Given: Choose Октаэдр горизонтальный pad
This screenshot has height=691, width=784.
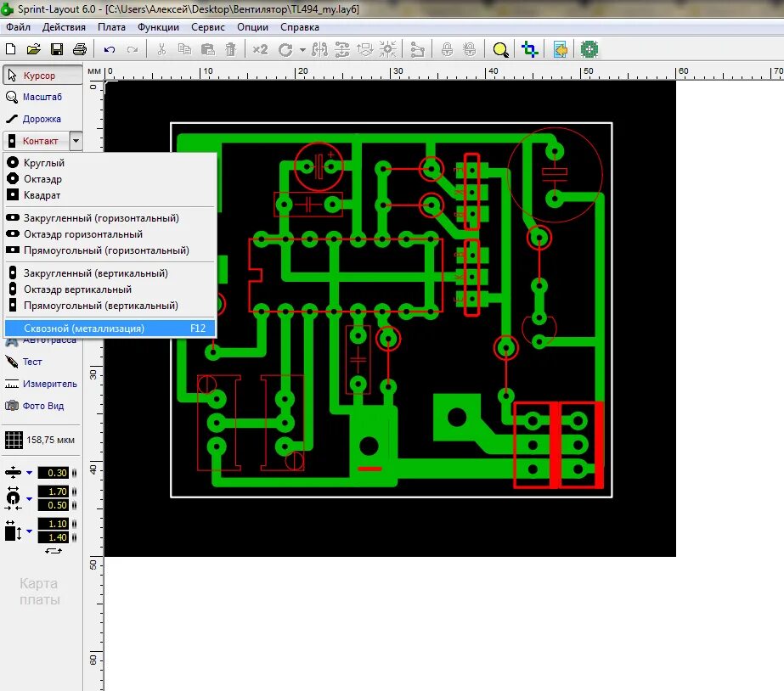Looking at the screenshot, I should click(x=110, y=234).
